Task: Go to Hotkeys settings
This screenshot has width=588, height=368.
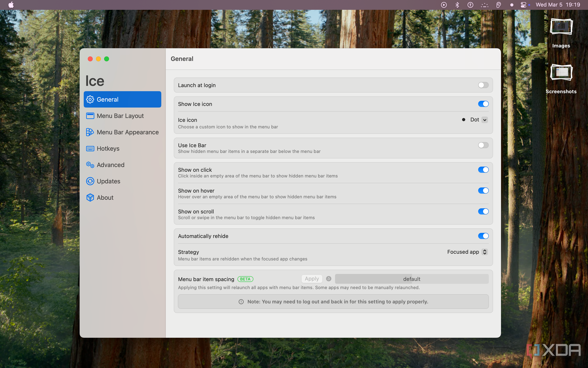Action: (122, 148)
